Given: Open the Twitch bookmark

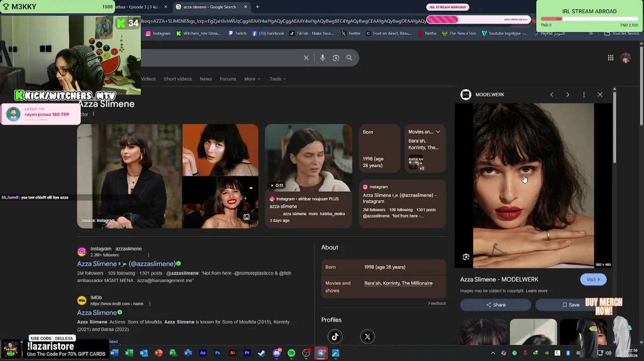Looking at the screenshot, I should (237, 34).
